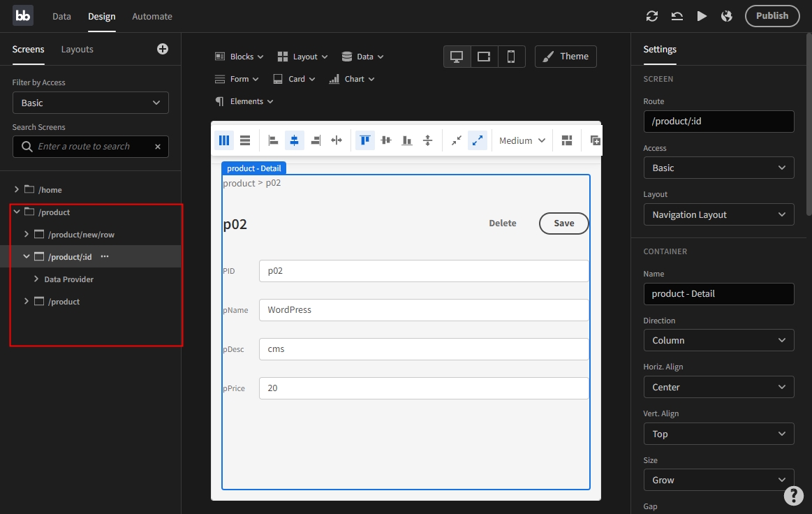The image size is (812, 514).
Task: Click the Save button in form
Action: (x=563, y=223)
